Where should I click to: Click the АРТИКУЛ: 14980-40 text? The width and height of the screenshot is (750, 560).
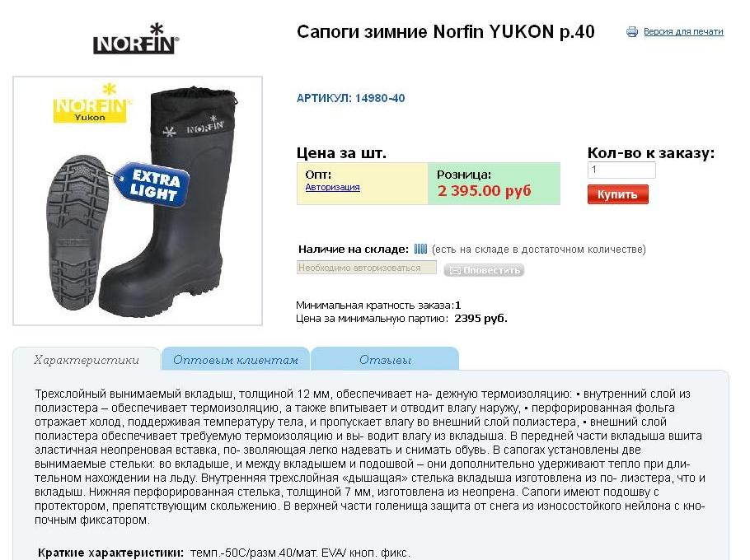(x=350, y=98)
